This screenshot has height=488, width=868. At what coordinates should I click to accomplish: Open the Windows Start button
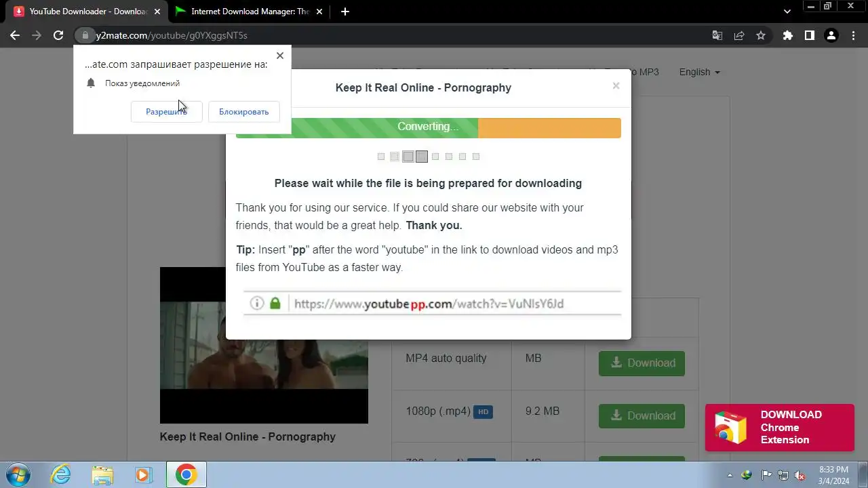point(17,474)
